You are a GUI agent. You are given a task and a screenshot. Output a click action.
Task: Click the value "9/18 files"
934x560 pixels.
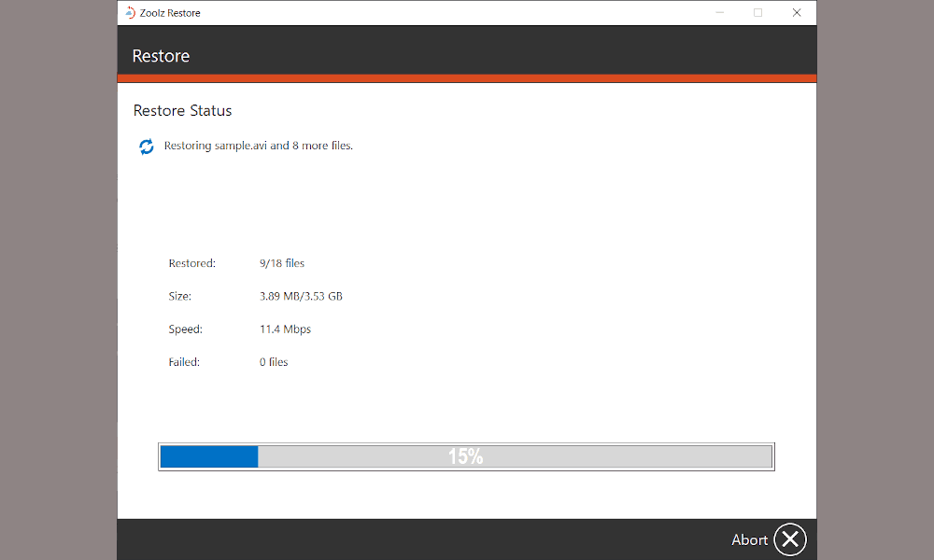point(282,263)
